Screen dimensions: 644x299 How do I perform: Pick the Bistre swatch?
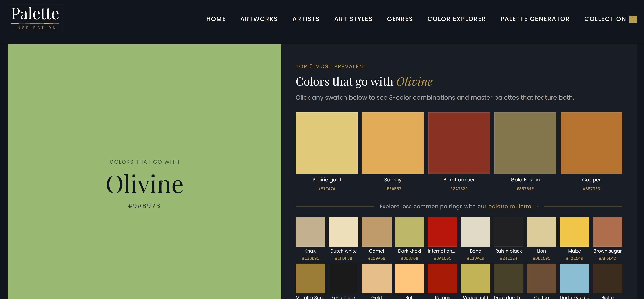(x=608, y=279)
